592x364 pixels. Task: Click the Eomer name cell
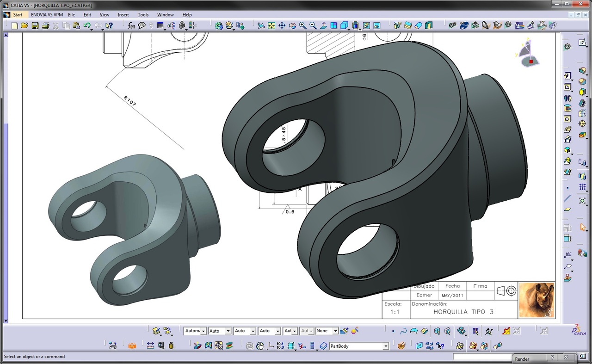click(x=424, y=295)
